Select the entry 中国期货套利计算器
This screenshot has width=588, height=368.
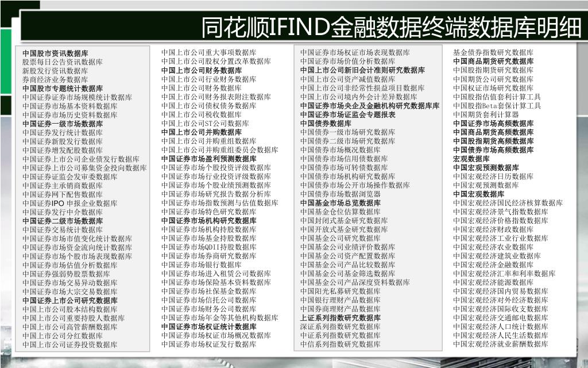coord(486,114)
